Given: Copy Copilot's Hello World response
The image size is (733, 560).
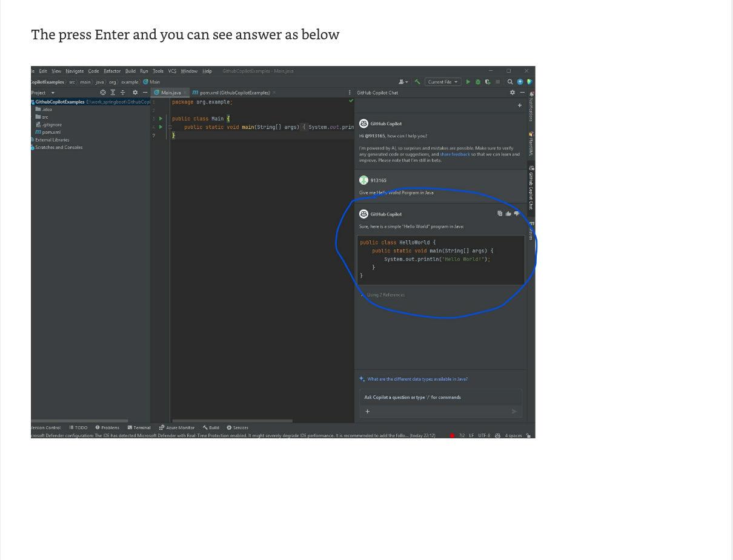Looking at the screenshot, I should tap(500, 213).
